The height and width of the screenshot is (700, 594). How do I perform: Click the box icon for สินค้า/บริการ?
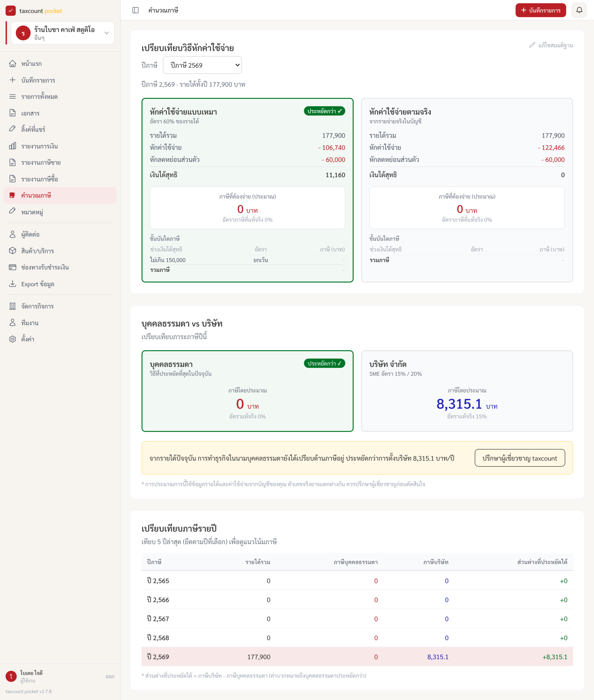pos(13,251)
